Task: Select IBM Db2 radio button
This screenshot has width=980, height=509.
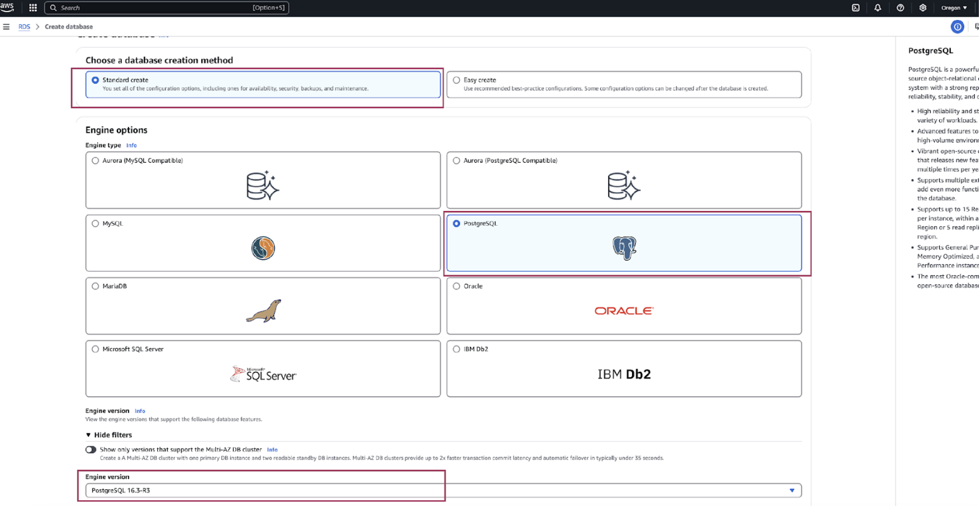Action: pos(457,349)
